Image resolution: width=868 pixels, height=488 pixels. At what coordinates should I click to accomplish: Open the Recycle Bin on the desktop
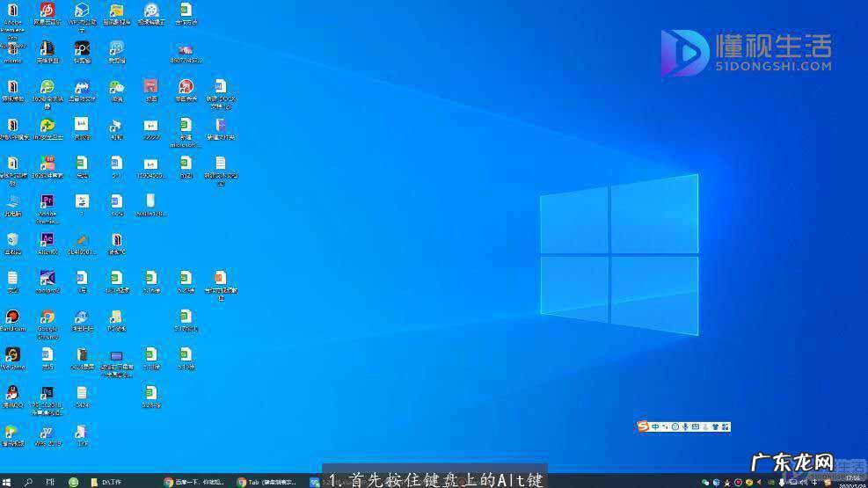point(12,240)
